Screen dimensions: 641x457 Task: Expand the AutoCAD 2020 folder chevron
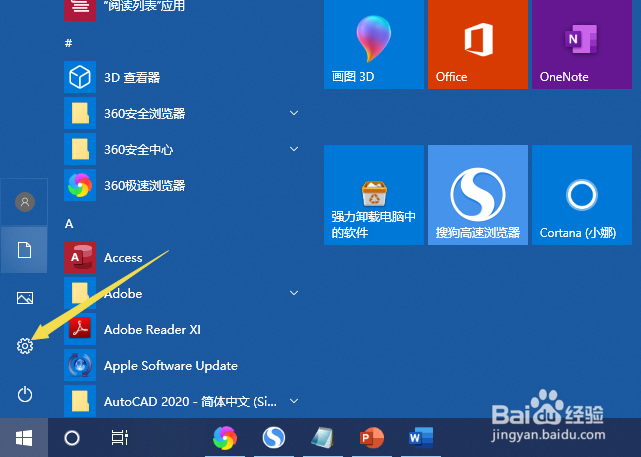(294, 401)
